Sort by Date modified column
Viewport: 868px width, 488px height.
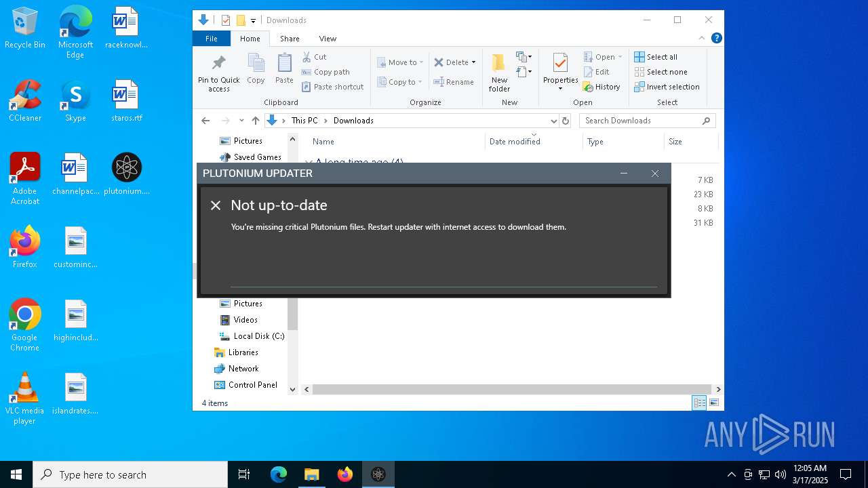pyautogui.click(x=515, y=142)
